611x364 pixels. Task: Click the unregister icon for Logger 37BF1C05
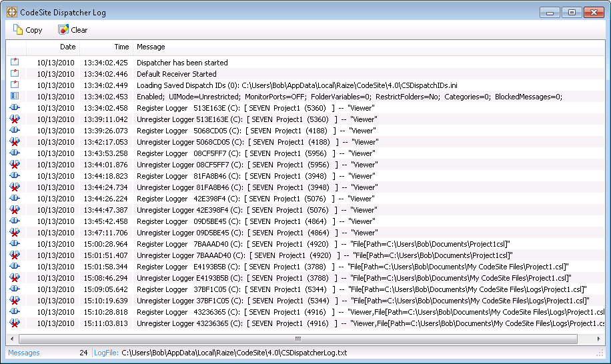(x=15, y=300)
